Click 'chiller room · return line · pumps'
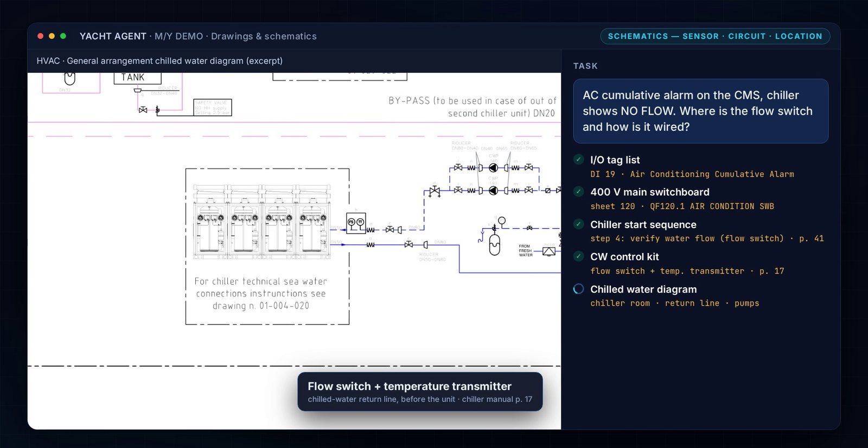This screenshot has width=868, height=448. (674, 303)
